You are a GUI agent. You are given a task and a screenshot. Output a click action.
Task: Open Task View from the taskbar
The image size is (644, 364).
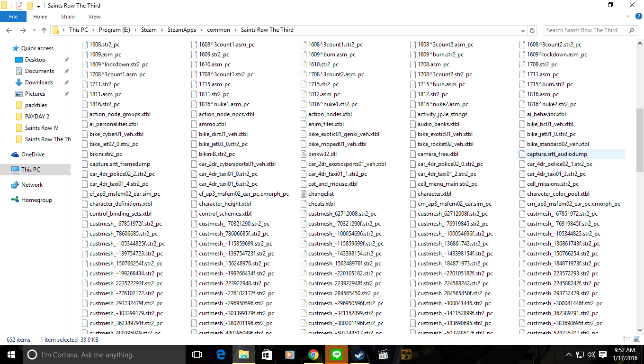tap(197, 355)
